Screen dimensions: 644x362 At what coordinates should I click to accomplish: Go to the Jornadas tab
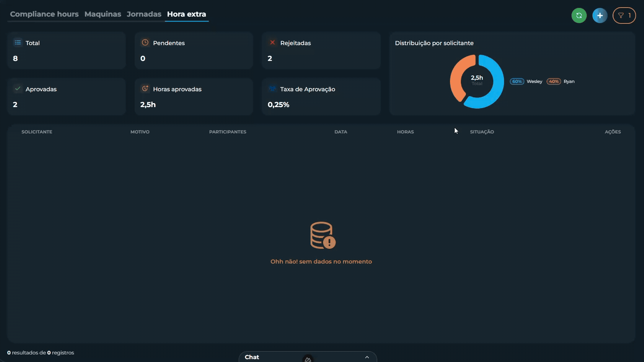click(144, 14)
